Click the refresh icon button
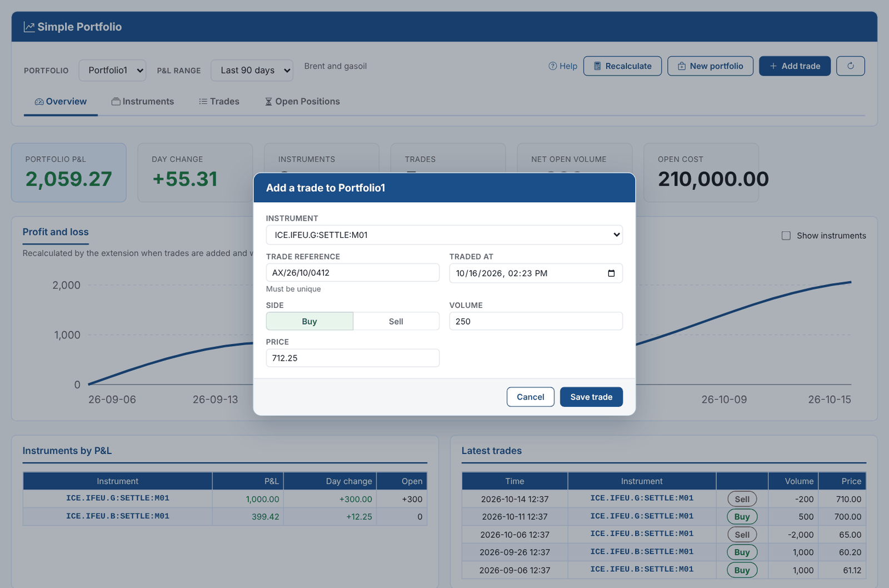Image resolution: width=889 pixels, height=588 pixels. (850, 66)
